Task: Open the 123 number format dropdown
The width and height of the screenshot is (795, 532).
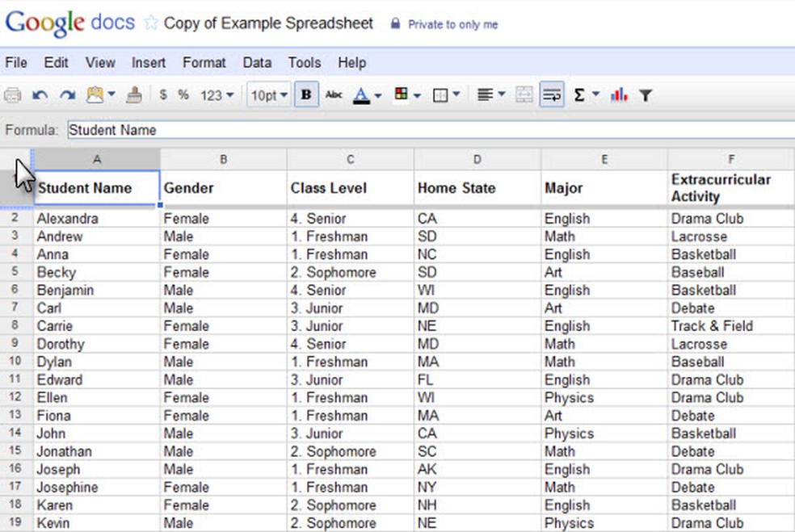Action: click(x=217, y=95)
